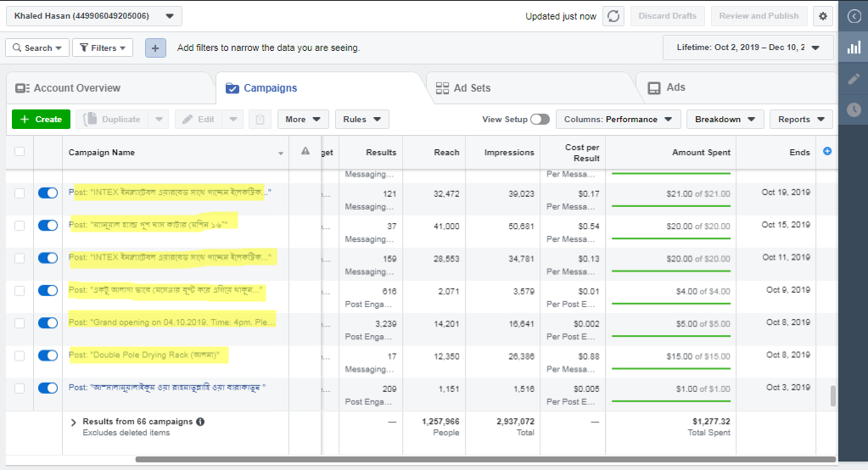Collapse the right sidebar with arrow icon
Screen dimensions: 868x470
pyautogui.click(x=854, y=16)
